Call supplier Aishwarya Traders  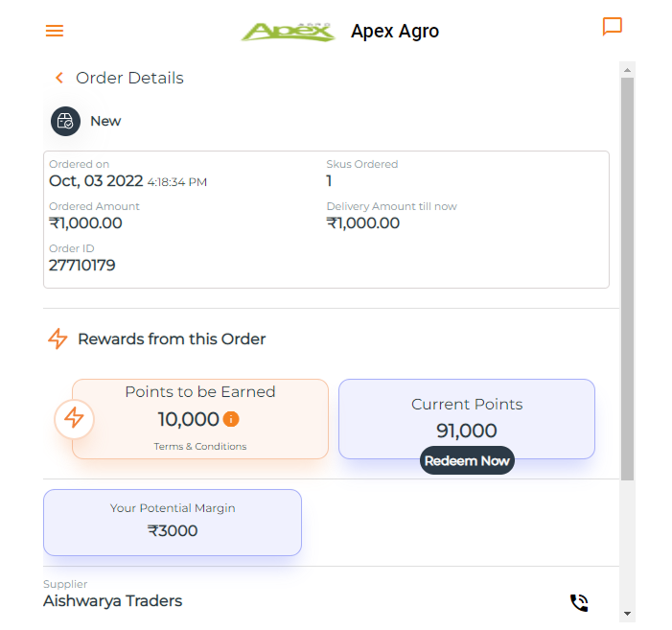point(579,602)
